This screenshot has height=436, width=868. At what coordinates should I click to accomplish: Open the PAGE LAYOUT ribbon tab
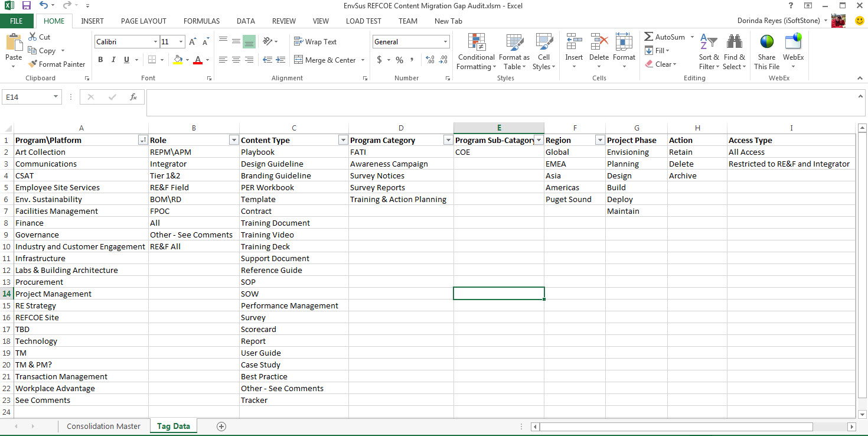143,21
